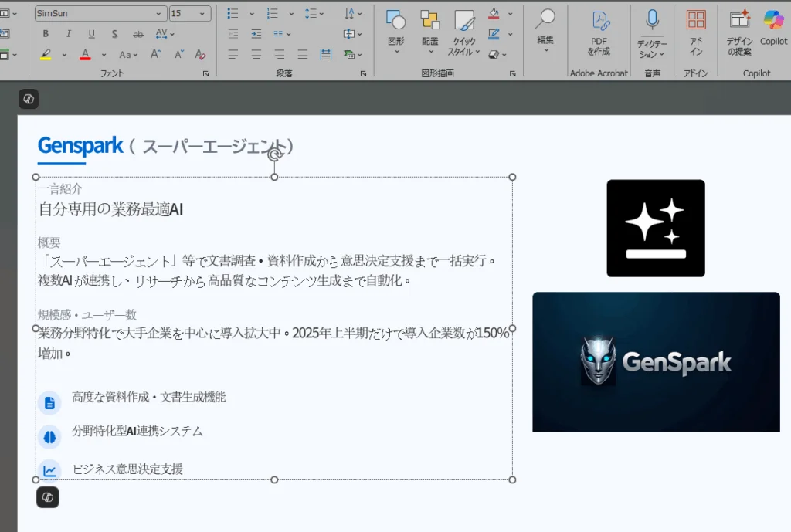The width and height of the screenshot is (791, 532).
Task: Open アドイン add-ins
Action: point(696,32)
